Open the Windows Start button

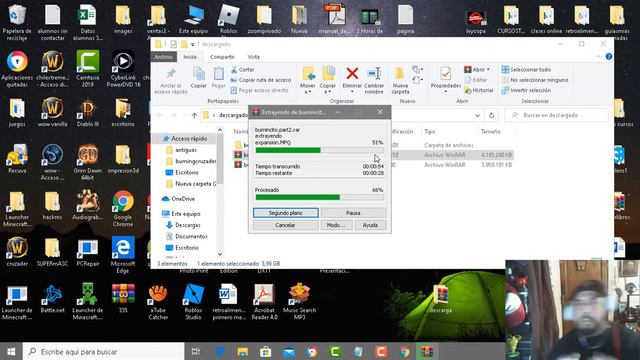pyautogui.click(x=11, y=351)
